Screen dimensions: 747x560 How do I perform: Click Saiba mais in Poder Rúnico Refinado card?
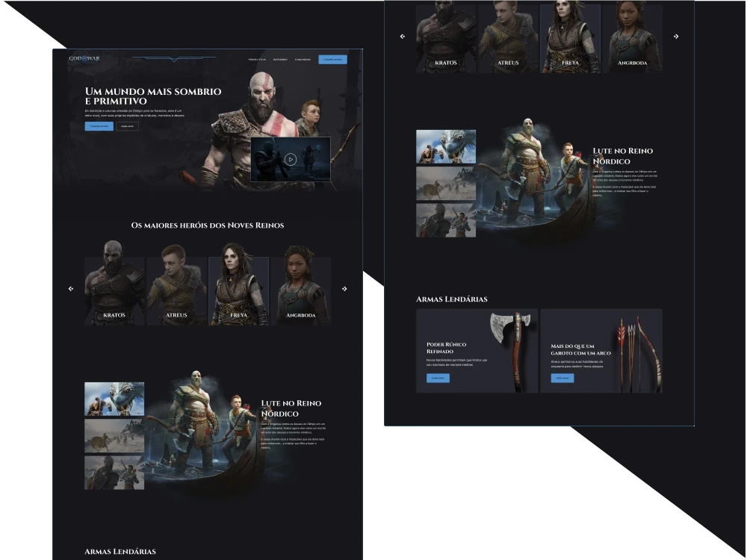click(x=438, y=378)
